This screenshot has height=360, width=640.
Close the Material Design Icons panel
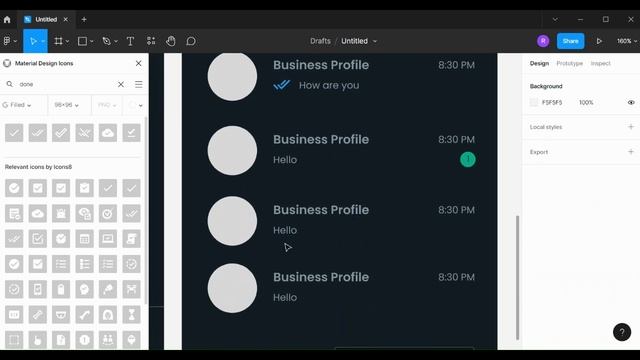[138, 63]
